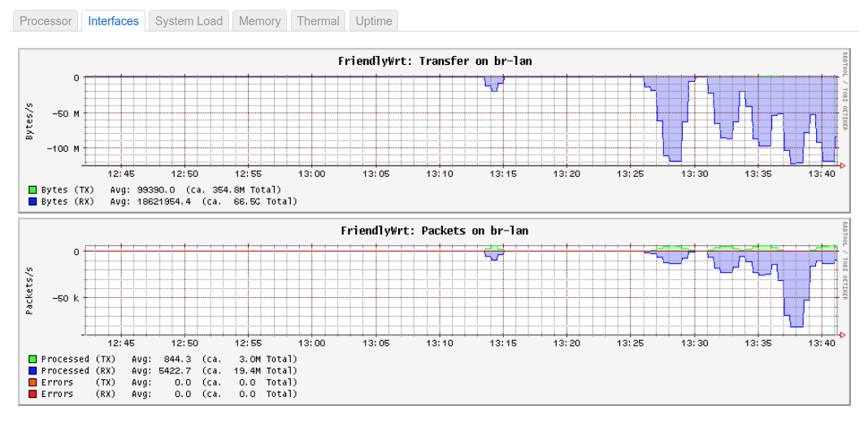
Task: Click the red arrow ending the Transfer graph axis
Action: pos(842,166)
